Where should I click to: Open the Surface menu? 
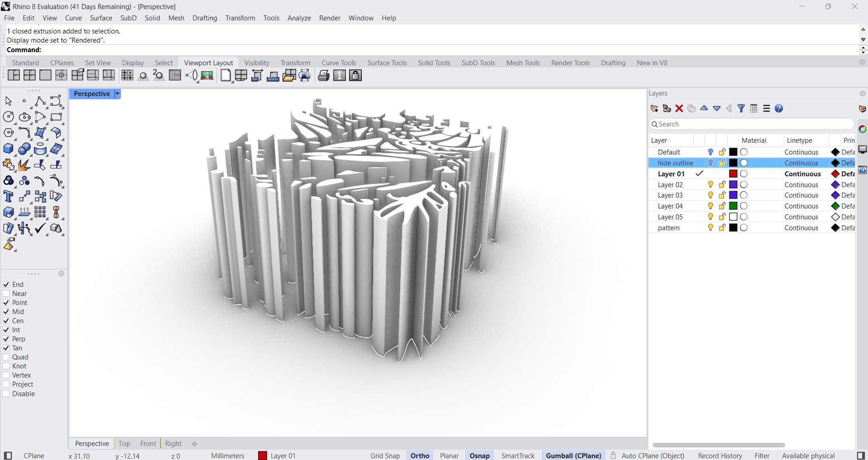pyautogui.click(x=101, y=18)
